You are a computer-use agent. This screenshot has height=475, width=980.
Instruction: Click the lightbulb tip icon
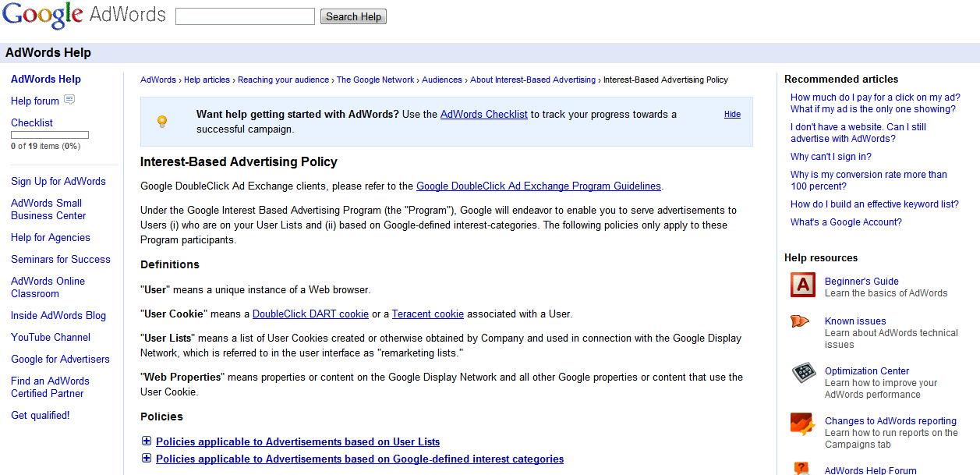coord(162,121)
